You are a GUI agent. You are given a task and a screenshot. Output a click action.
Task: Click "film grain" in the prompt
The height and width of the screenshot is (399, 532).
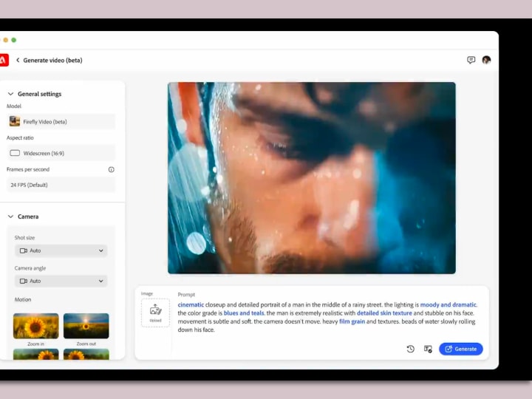pos(352,321)
